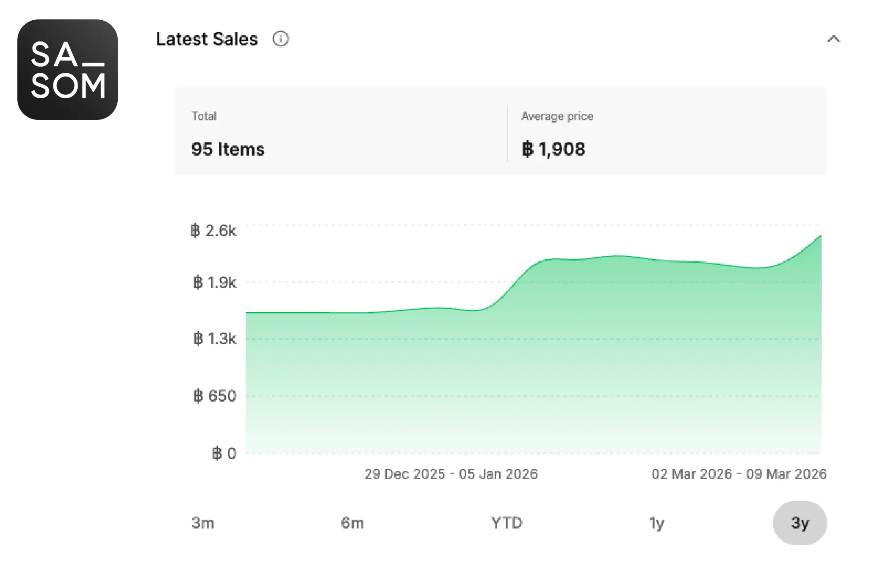The image size is (882, 588).
Task: Click the ฿ 650 axis label
Action: tap(215, 396)
